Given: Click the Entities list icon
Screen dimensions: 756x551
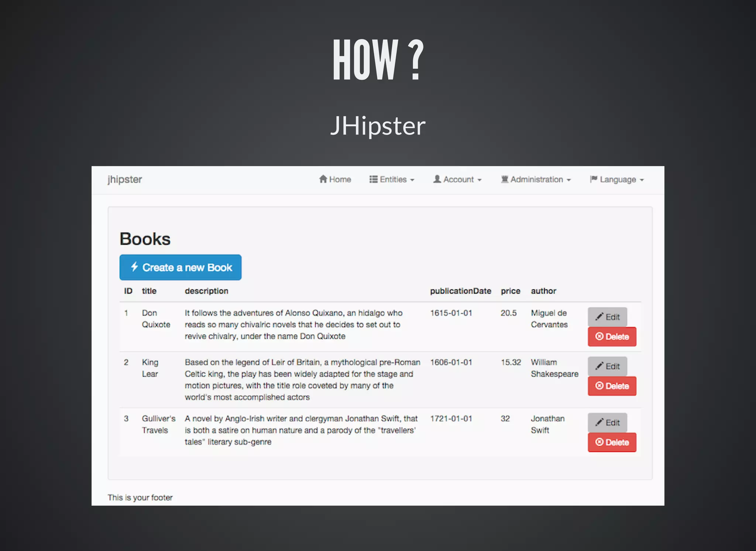Looking at the screenshot, I should click(373, 179).
